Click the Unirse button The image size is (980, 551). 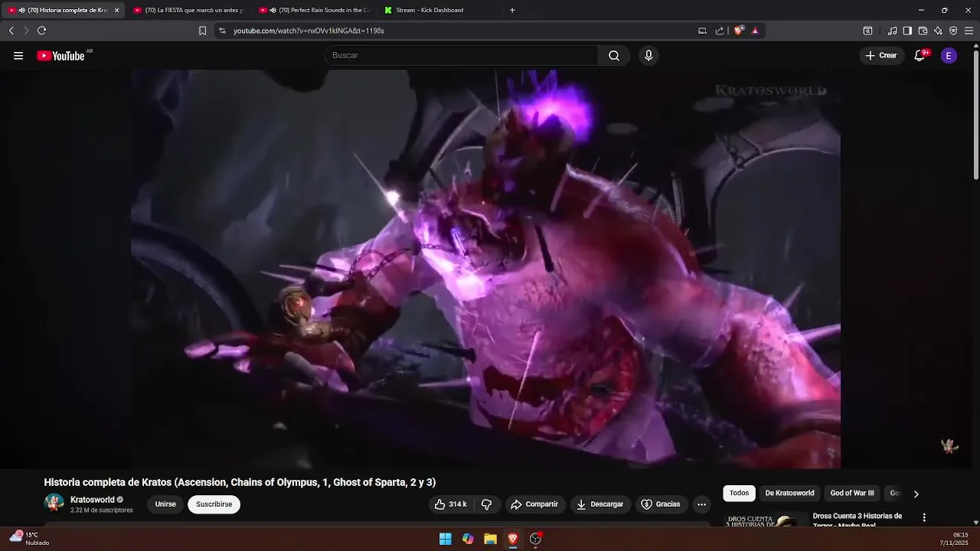(x=165, y=504)
